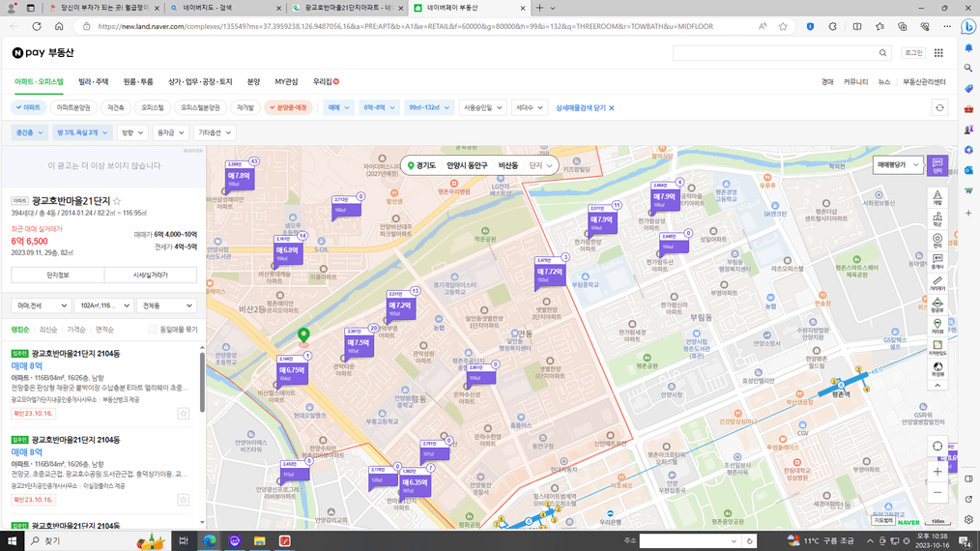Viewport: 980px width, 551px height.
Task: Toggle the 아파트분양권 filter chip
Action: point(73,107)
